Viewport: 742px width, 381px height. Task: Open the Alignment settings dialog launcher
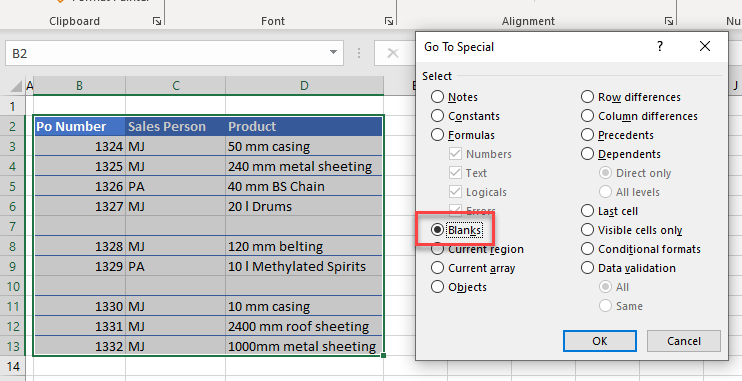click(x=669, y=21)
